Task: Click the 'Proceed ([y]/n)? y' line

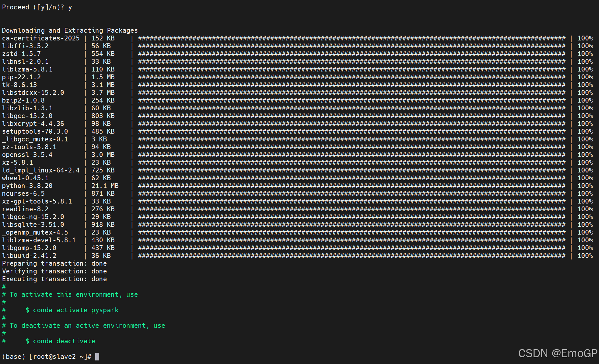Action: (37, 7)
